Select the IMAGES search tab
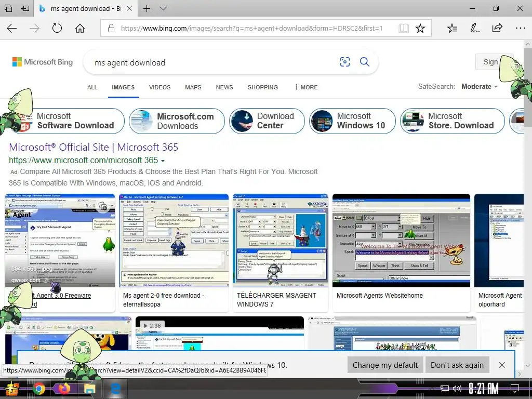This screenshot has height=399, width=532. click(123, 87)
